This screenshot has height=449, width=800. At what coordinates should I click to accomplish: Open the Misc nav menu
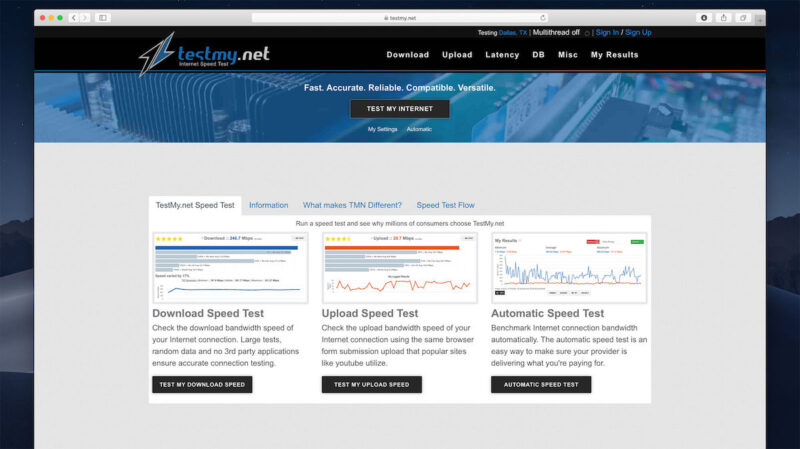[568, 55]
